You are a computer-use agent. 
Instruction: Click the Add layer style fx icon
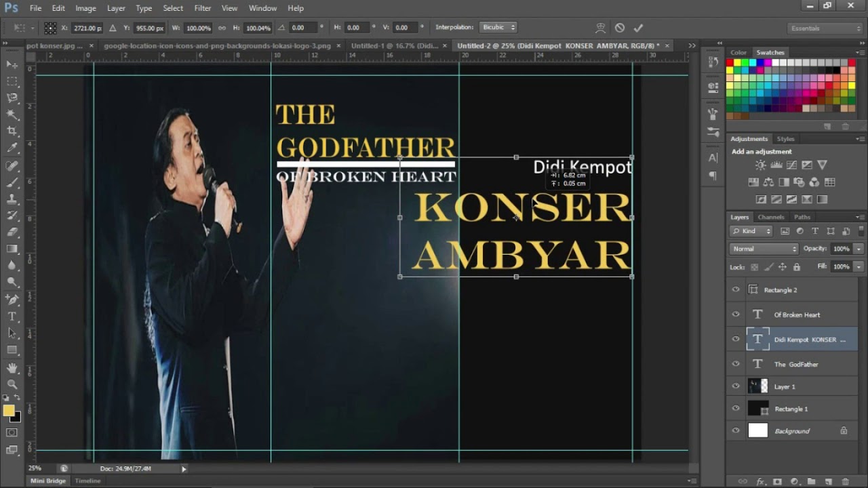click(761, 481)
